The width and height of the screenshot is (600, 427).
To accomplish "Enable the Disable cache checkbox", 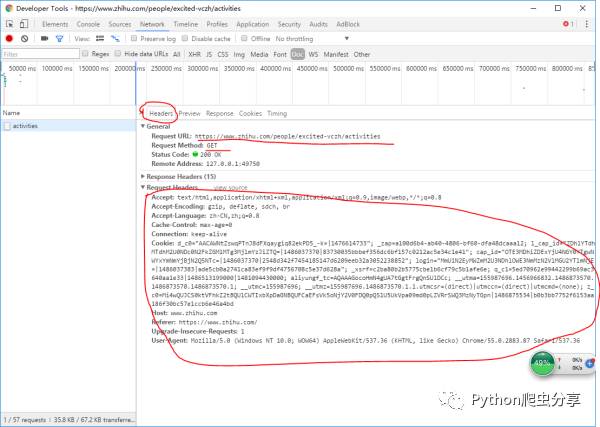I will coord(185,38).
